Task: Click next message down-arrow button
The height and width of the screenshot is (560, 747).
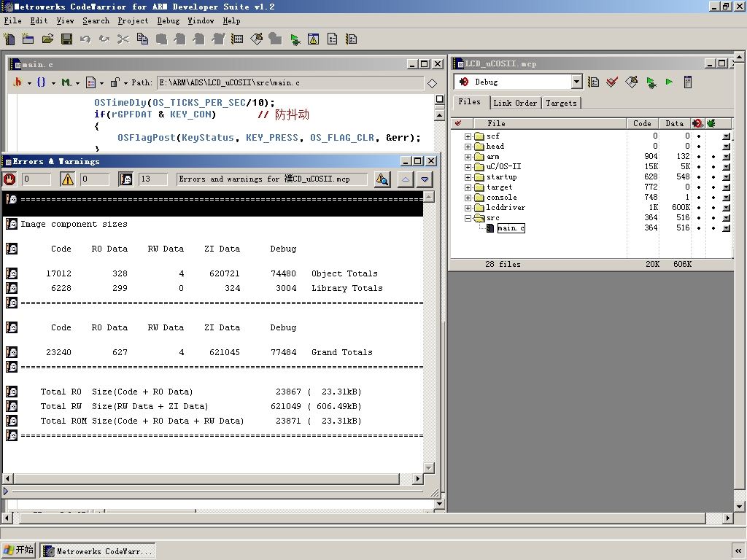Action: click(425, 179)
